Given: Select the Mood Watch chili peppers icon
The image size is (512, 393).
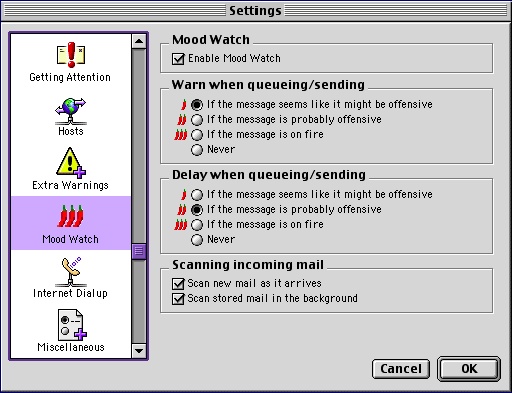Looking at the screenshot, I should [71, 216].
